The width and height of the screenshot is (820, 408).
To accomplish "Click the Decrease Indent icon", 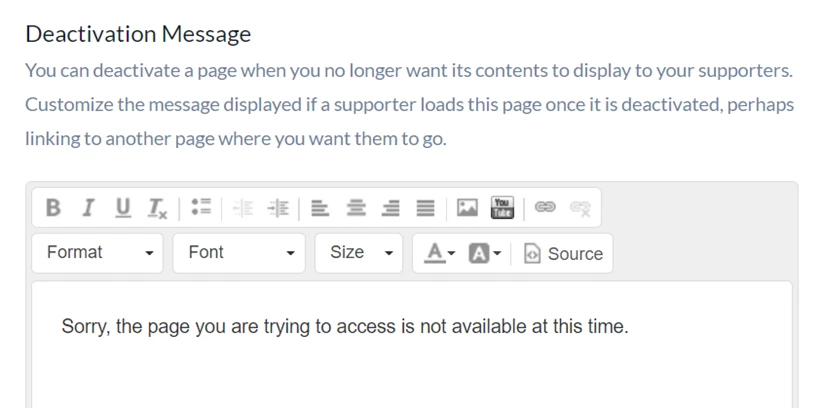I will (x=243, y=208).
